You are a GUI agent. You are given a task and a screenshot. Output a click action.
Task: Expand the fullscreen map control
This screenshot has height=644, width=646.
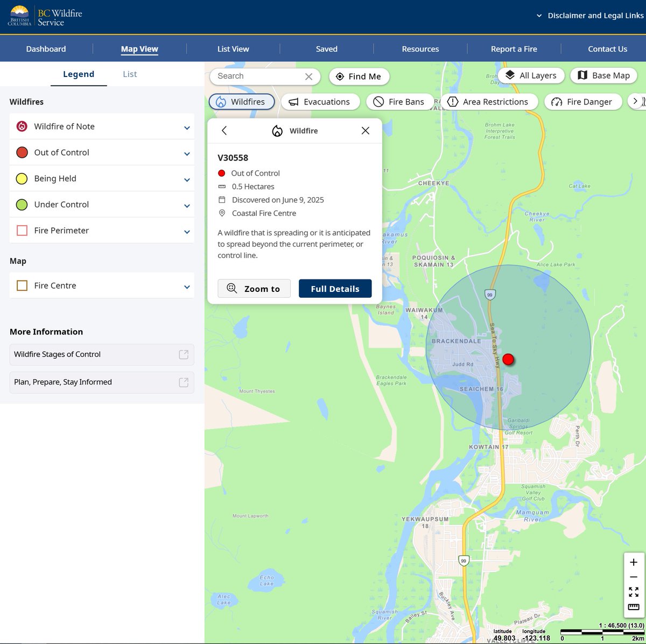[x=633, y=592]
